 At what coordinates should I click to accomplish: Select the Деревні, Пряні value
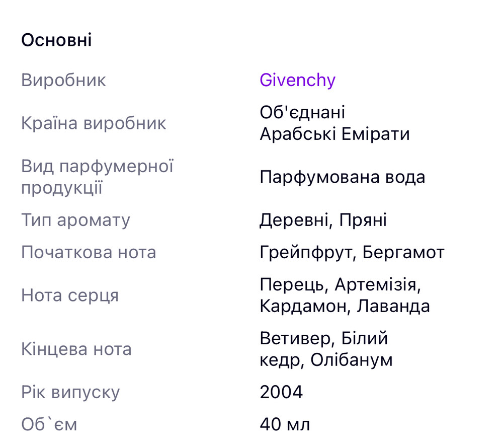[x=323, y=220]
